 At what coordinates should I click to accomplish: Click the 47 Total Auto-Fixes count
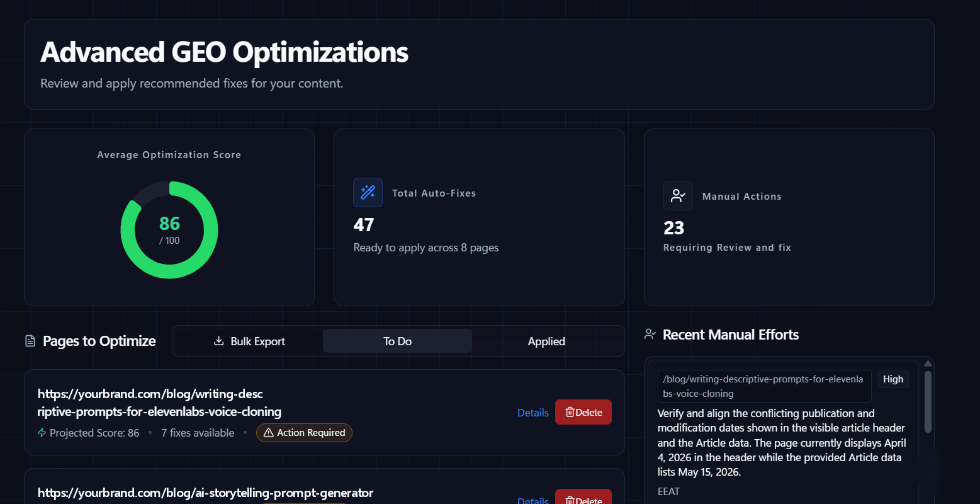[364, 225]
